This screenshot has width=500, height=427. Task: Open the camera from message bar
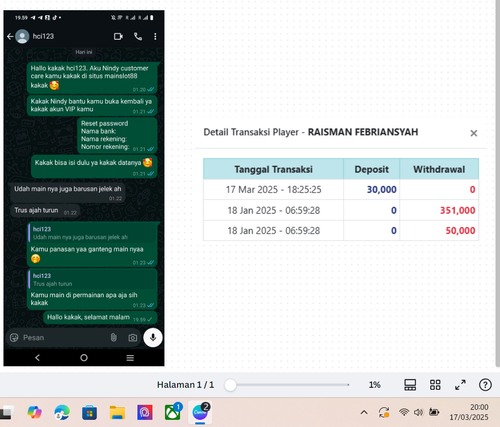(133, 338)
